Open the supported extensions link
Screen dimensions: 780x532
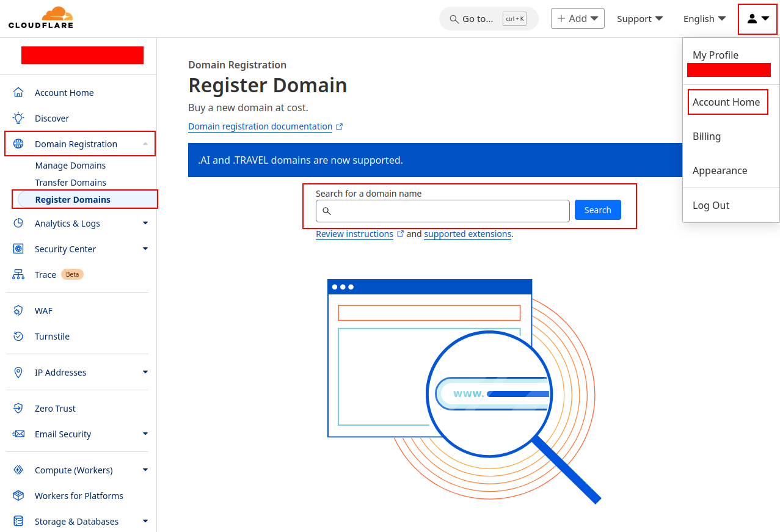(468, 234)
